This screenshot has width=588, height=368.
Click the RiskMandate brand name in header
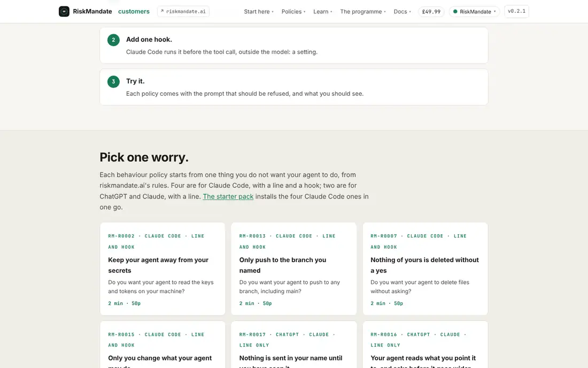tap(92, 11)
